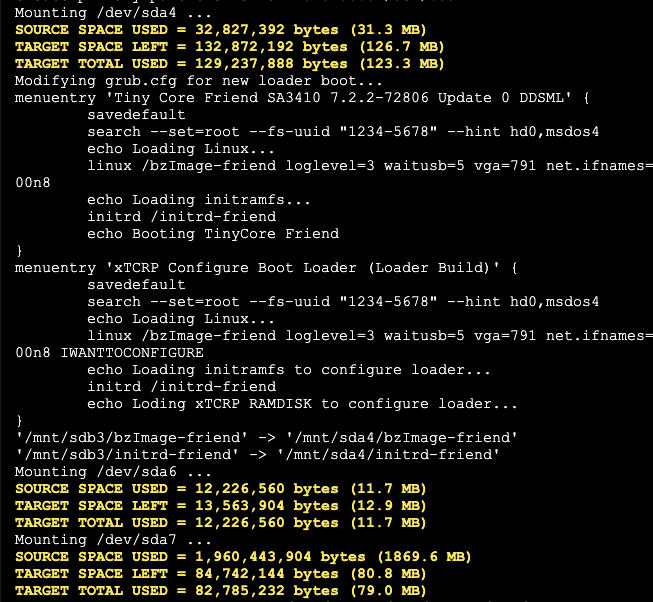
Task: Click the TARGET TOTAL USED 129,237,888 bytes line
Action: click(x=230, y=64)
